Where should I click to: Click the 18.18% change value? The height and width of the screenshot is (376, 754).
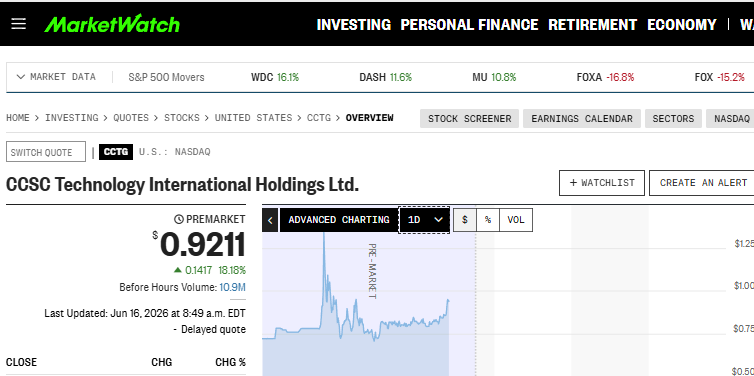232,270
